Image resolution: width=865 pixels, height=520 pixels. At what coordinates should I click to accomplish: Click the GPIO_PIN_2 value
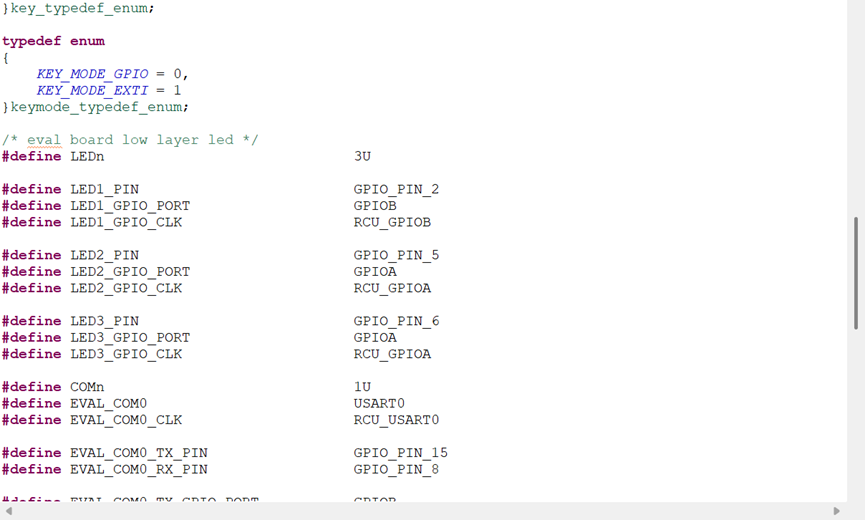(x=396, y=189)
